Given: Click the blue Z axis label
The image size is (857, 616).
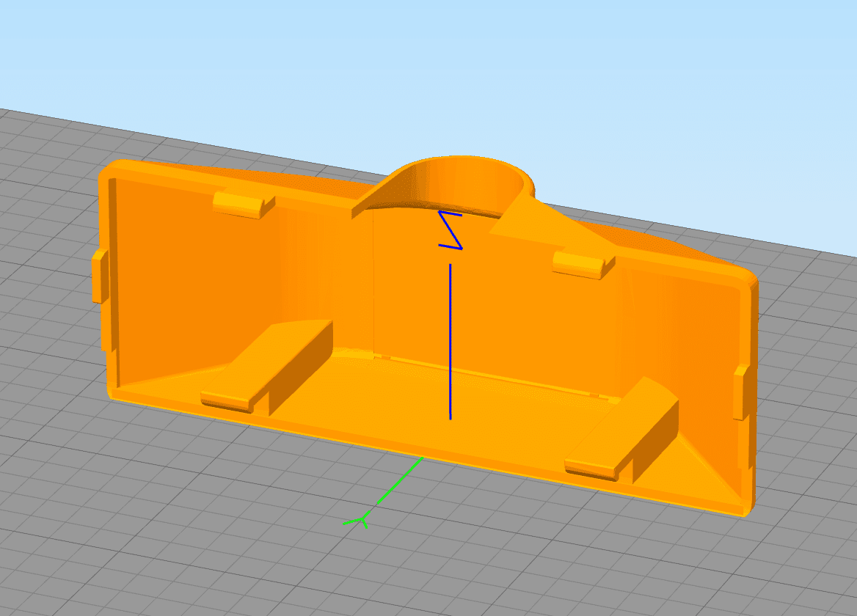Looking at the screenshot, I should (x=451, y=230).
